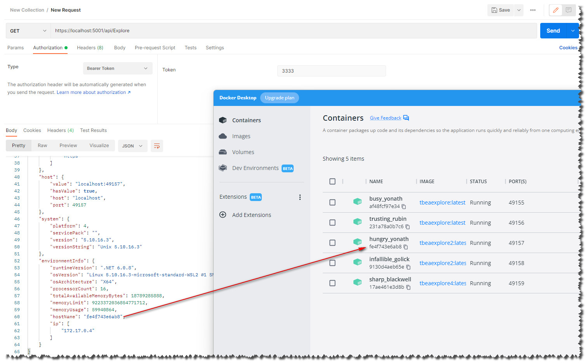Check the busy_yonath container checkbox
Image resolution: width=588 pixels, height=364 pixels.
coord(332,203)
